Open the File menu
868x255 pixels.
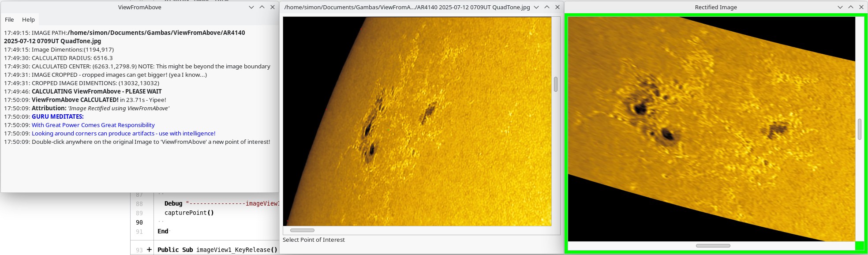tap(9, 19)
